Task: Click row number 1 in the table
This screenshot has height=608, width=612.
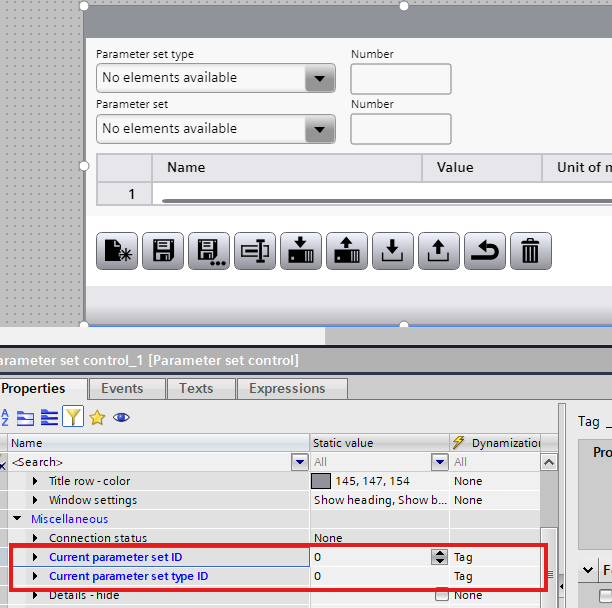Action: click(x=124, y=194)
